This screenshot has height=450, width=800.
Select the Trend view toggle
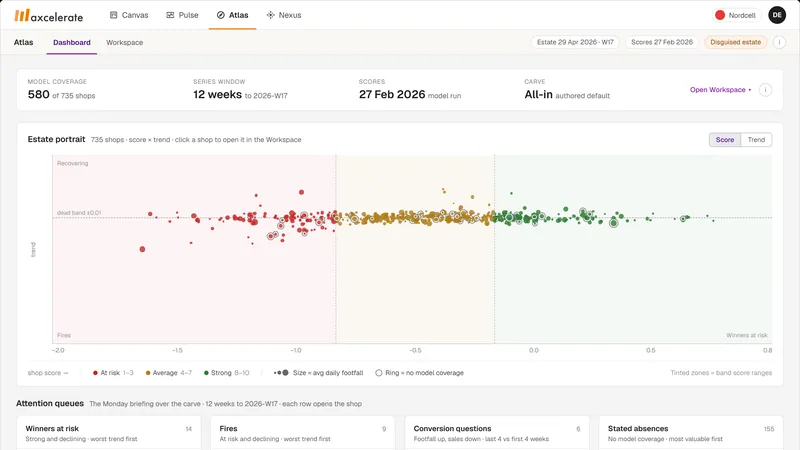point(756,140)
